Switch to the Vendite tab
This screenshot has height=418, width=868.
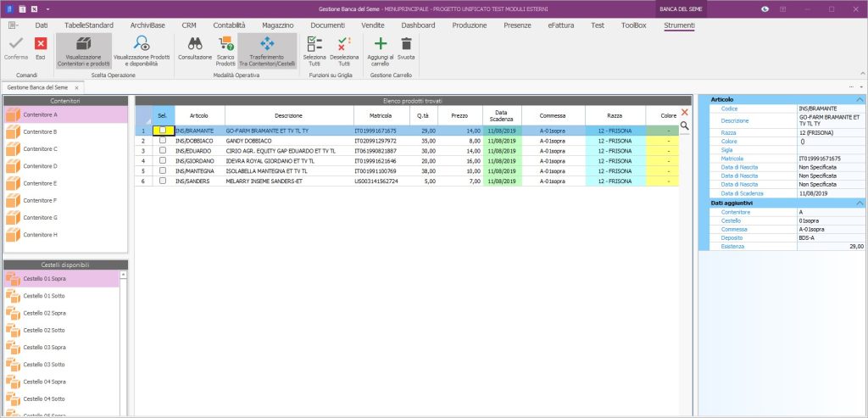pos(373,25)
